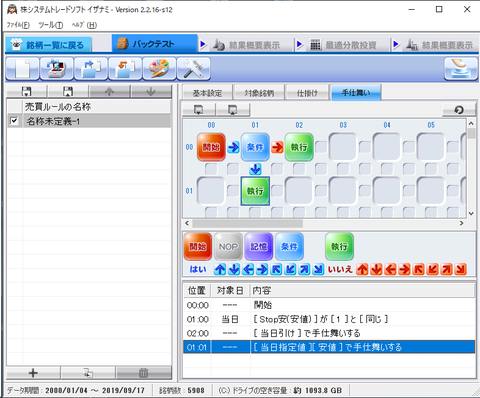Select the 当日引けで手仕舞いする row in list

[329, 333]
